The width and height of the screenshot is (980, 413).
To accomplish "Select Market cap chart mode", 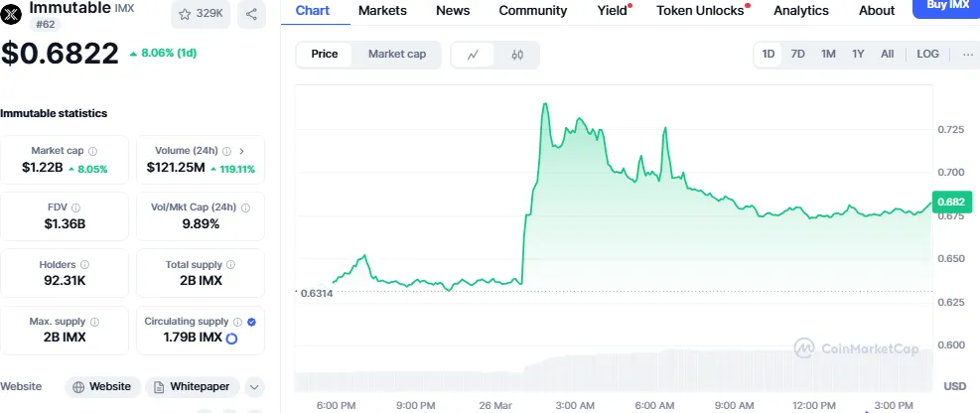I will (397, 55).
